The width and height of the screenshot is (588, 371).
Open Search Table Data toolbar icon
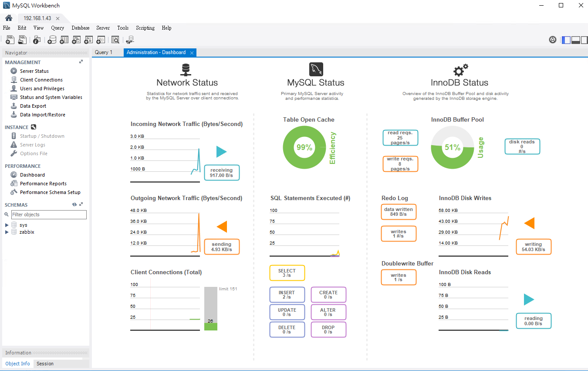point(115,40)
